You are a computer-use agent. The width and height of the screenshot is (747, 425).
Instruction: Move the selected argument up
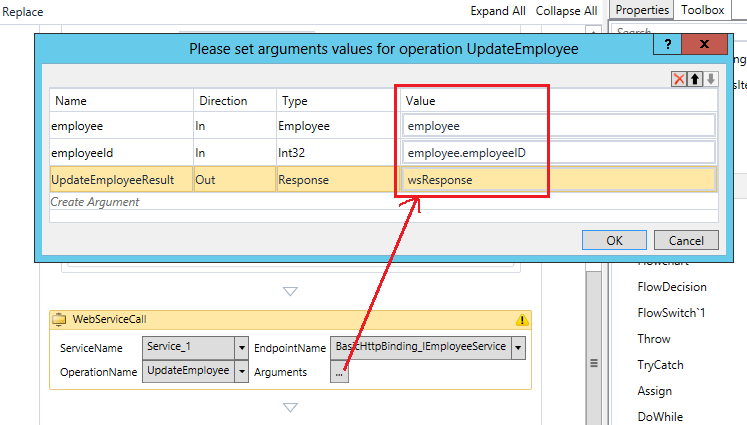pyautogui.click(x=695, y=79)
